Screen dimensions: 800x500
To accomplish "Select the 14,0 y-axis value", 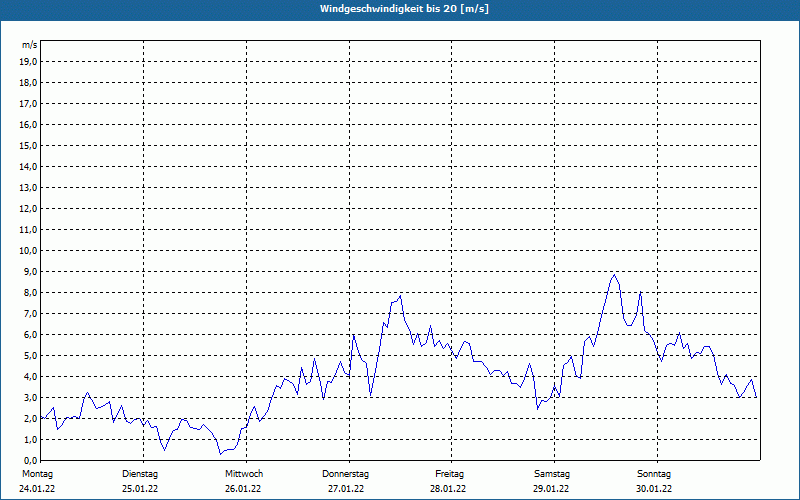I will pyautogui.click(x=28, y=166).
